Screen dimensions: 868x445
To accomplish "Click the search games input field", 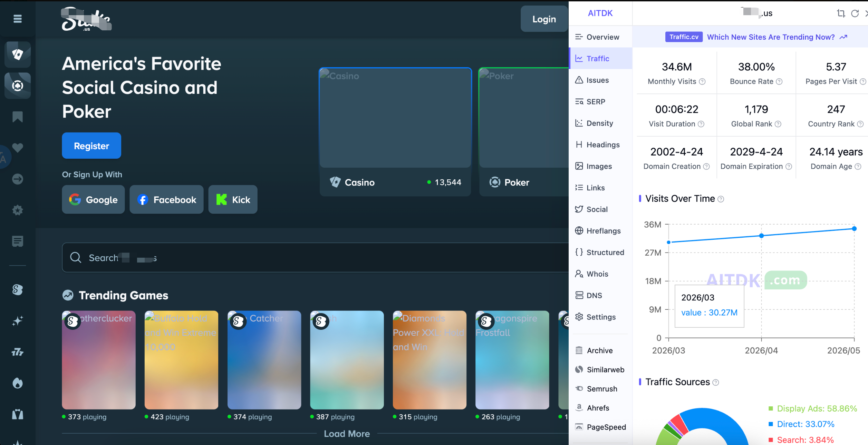I will pyautogui.click(x=315, y=258).
